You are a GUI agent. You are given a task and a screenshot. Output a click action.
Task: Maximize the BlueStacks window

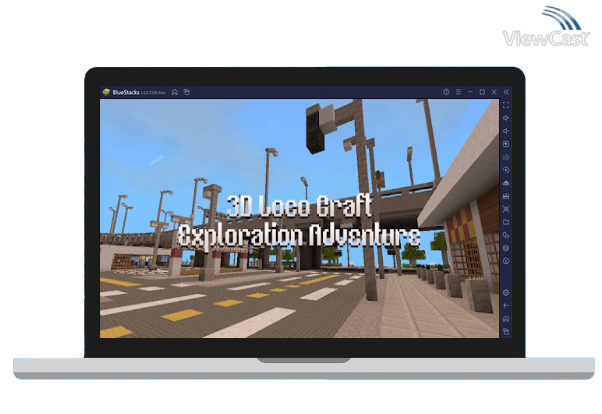(482, 92)
